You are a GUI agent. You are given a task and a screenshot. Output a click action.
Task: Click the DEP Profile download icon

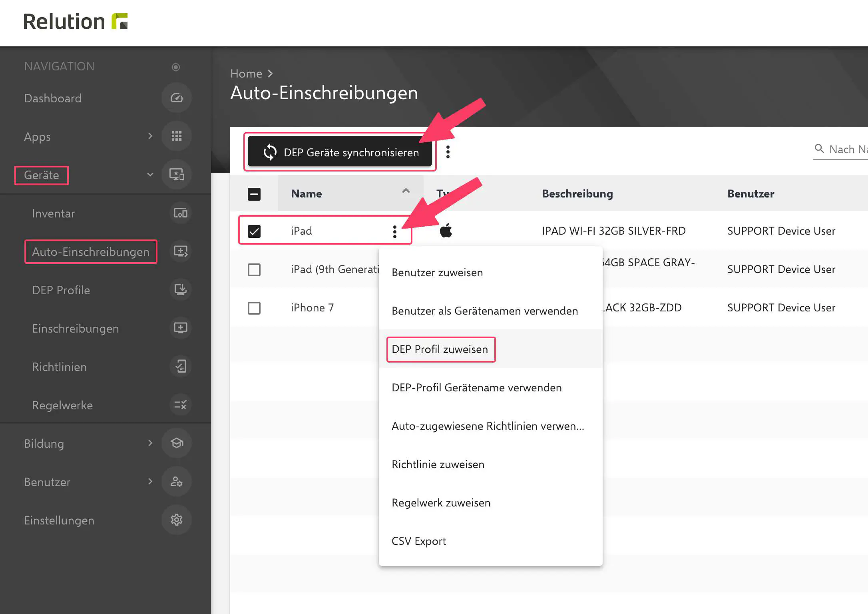[x=180, y=290]
